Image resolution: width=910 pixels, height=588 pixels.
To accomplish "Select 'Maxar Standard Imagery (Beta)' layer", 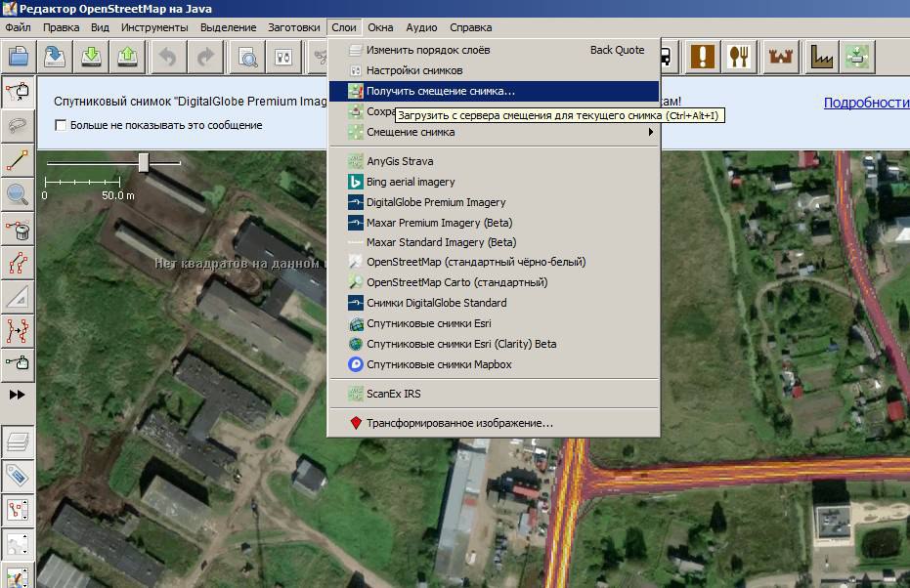I will tap(495, 242).
